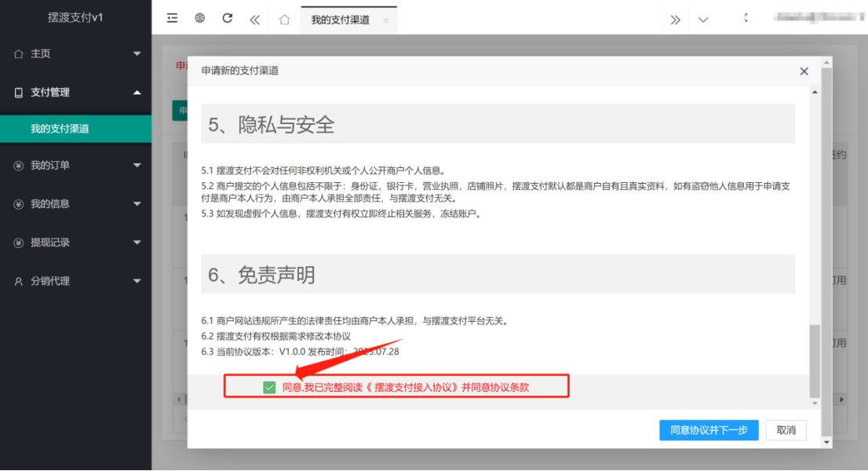Open the tab operations down chevron
This screenshot has height=471, width=868.
pos(703,20)
